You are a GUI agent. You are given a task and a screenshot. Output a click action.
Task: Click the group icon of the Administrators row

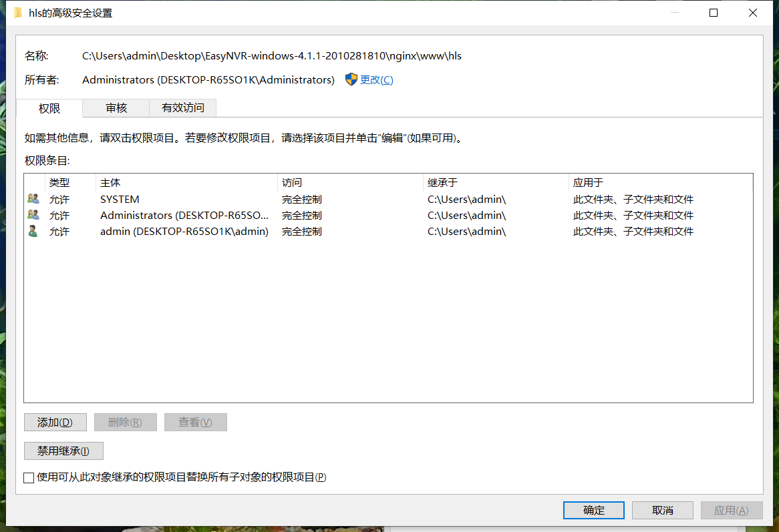point(33,215)
